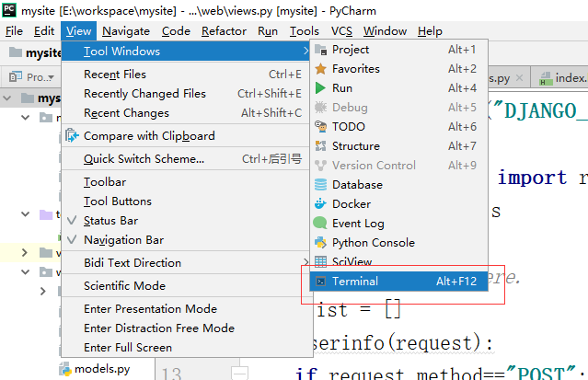Select models.py in the project tree

click(102, 369)
